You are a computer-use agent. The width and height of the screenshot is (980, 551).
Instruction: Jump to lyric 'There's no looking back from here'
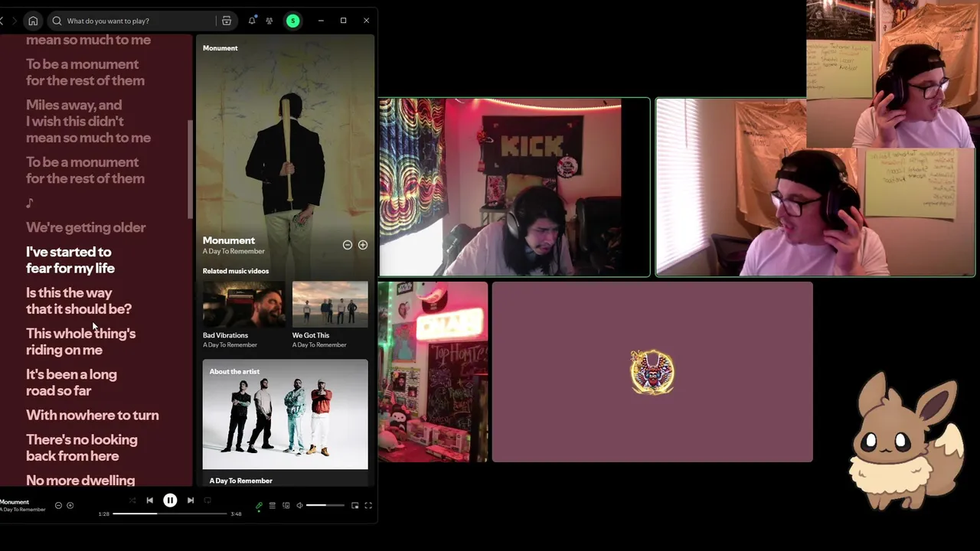(x=82, y=448)
